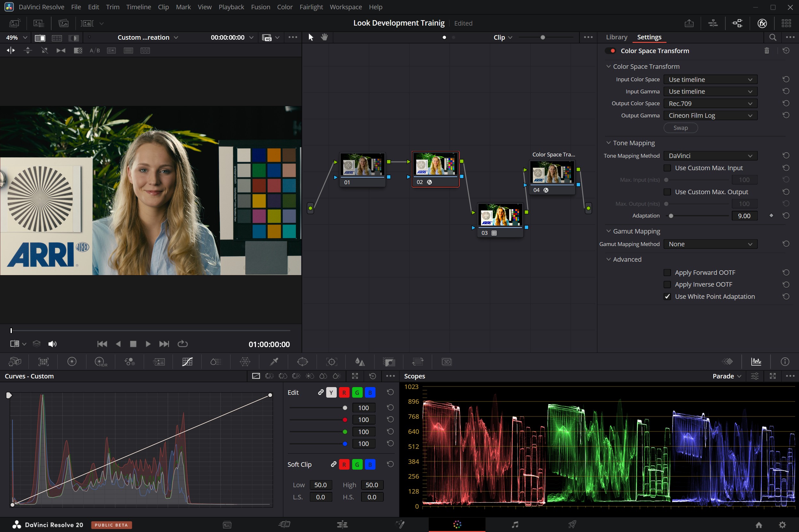The height and width of the screenshot is (532, 799).
Task: Switch to the Fairlight page
Action: 515,525
